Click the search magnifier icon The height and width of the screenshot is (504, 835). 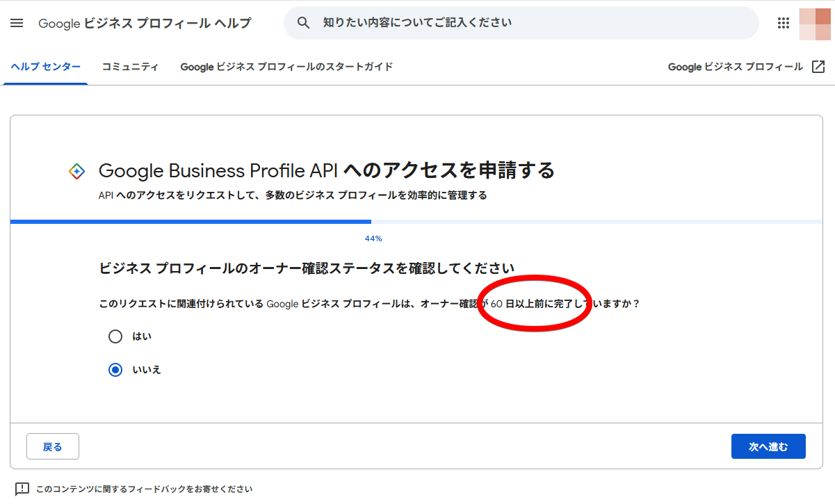click(303, 23)
